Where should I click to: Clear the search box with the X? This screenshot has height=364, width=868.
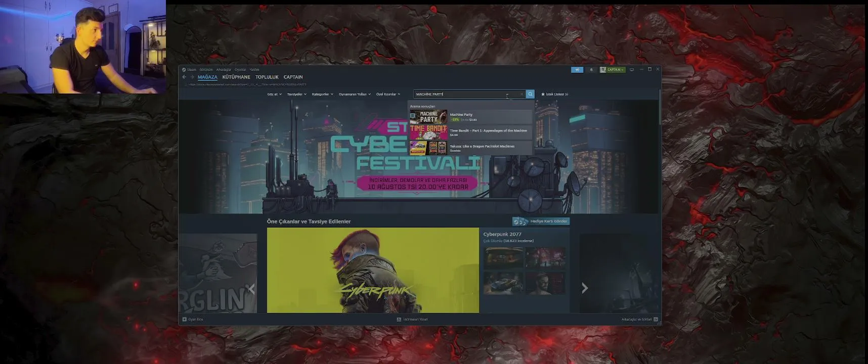(522, 94)
